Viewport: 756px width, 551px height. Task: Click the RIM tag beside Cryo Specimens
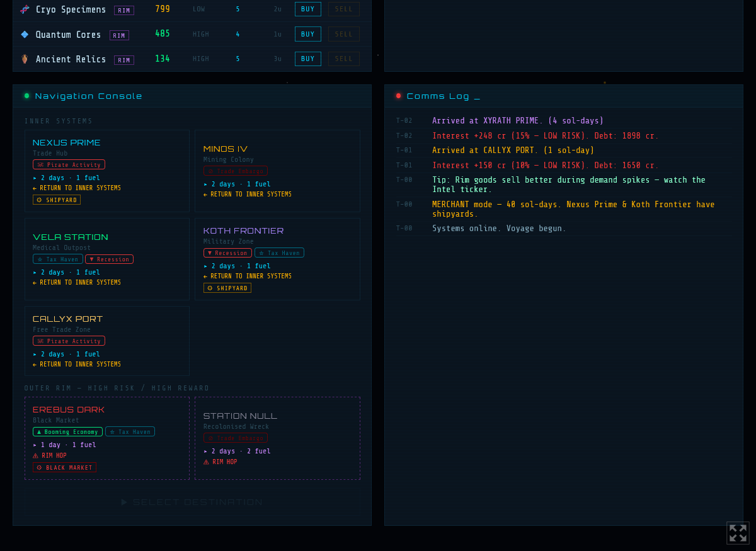(124, 10)
